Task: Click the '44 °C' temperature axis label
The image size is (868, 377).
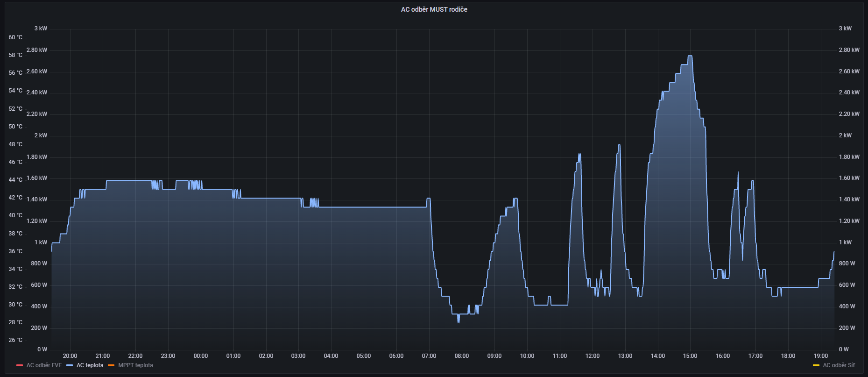Action: coord(15,180)
